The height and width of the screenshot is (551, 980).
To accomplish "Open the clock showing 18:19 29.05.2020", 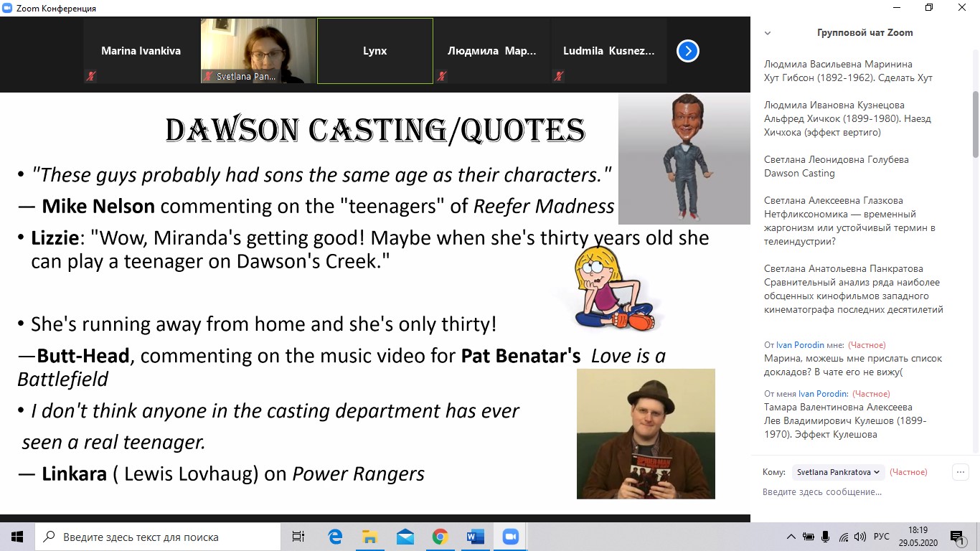I will [x=918, y=537].
